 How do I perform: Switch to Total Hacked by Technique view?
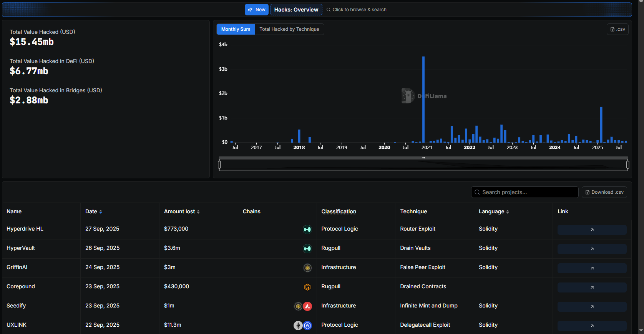289,29
